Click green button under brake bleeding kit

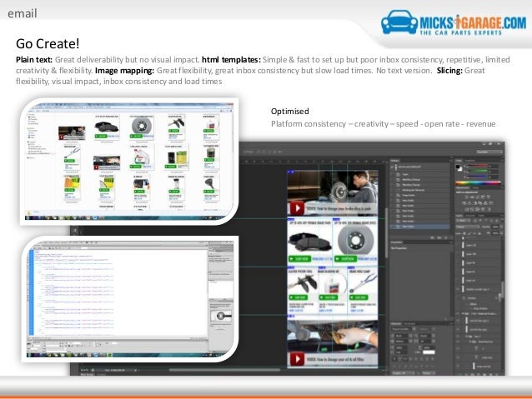(x=329, y=297)
